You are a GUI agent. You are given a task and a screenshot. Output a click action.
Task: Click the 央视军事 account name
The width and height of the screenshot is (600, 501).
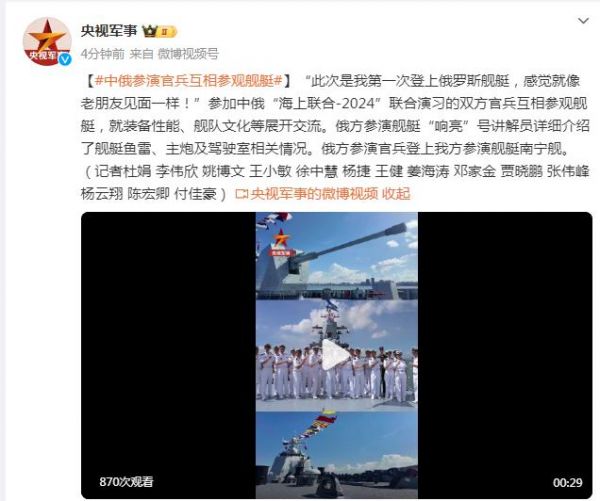tap(109, 31)
